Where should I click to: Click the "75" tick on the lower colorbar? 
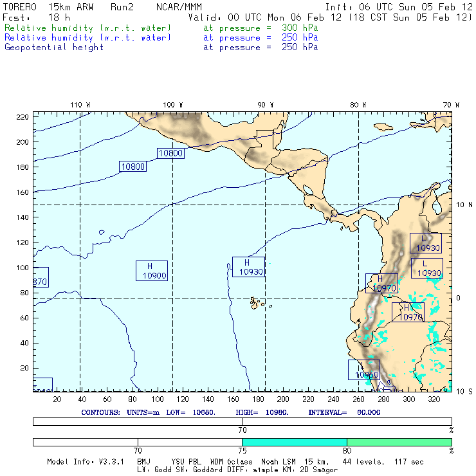coord(243,450)
